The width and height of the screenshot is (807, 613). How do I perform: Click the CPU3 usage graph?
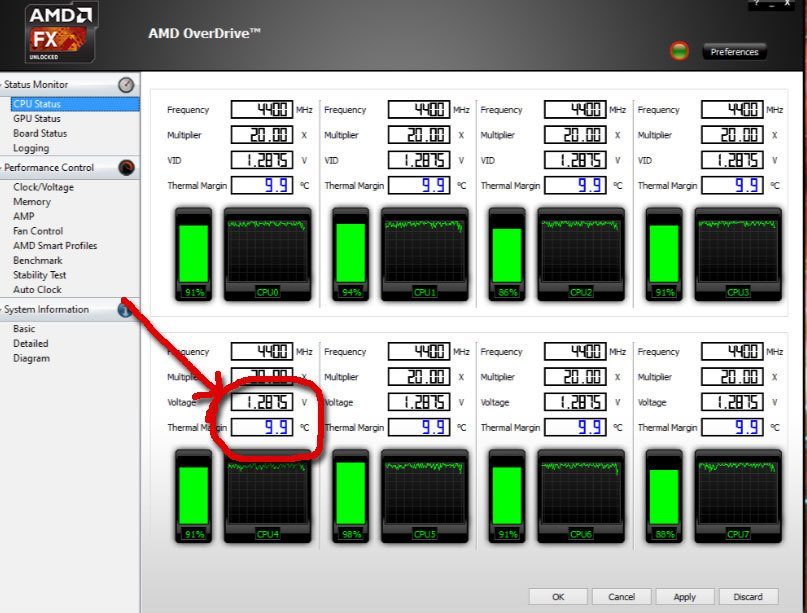click(x=738, y=254)
